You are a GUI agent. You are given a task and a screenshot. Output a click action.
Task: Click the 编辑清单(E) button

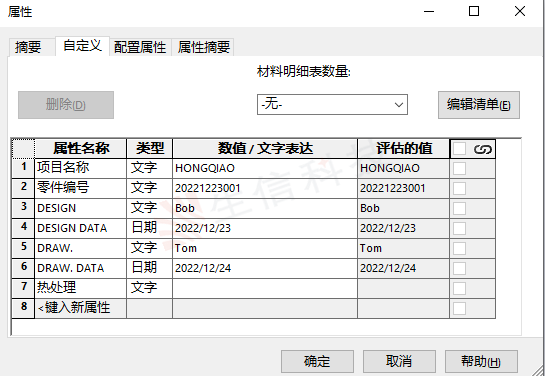coord(479,105)
